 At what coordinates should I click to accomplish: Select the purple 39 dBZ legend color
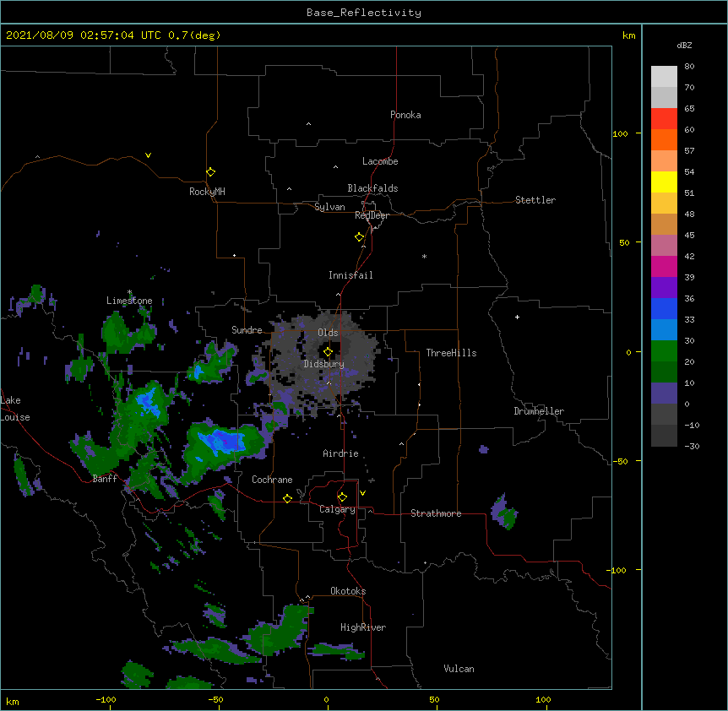pos(664,287)
